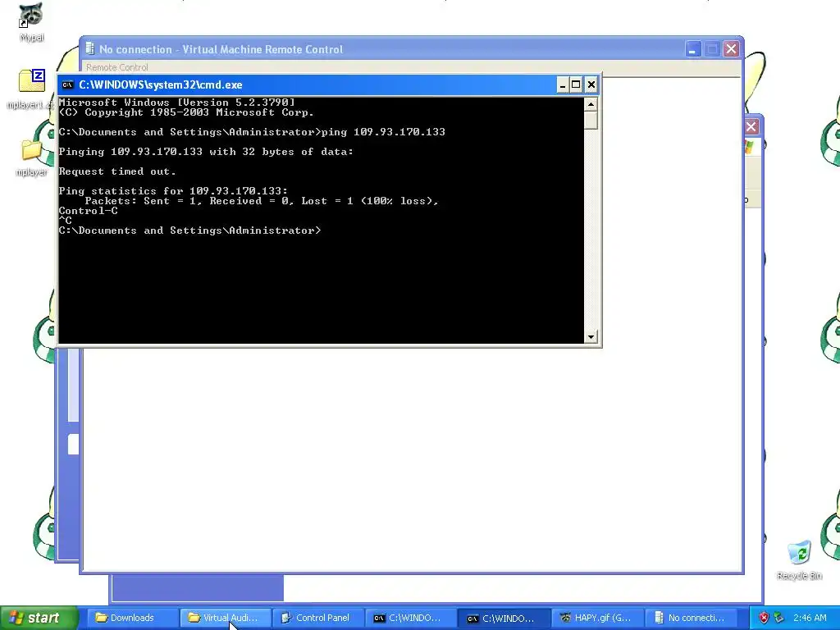
Task: Select the mplayer folder on desktop
Action: pos(31,157)
